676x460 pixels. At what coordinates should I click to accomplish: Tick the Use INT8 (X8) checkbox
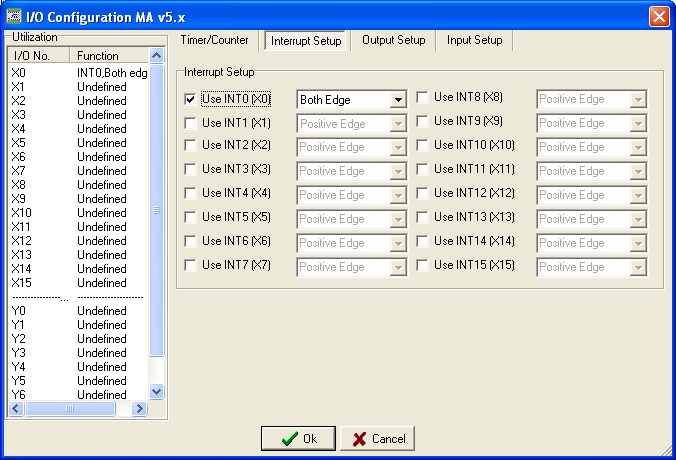tap(423, 98)
